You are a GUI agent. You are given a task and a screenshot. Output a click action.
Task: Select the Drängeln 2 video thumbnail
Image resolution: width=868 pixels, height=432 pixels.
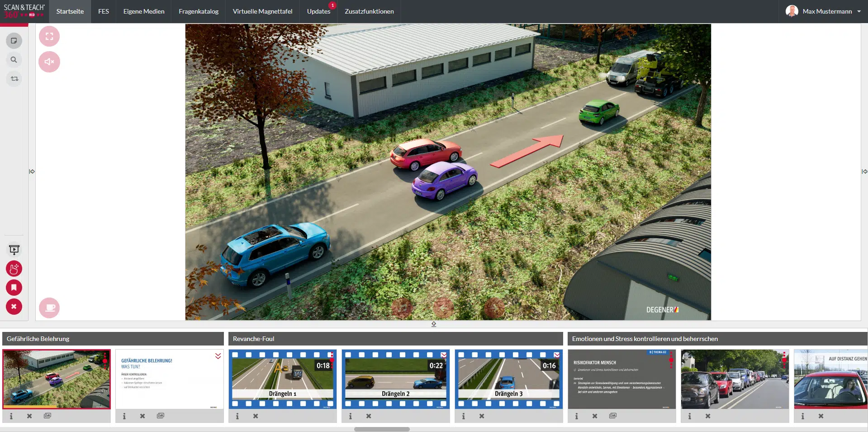coord(395,379)
